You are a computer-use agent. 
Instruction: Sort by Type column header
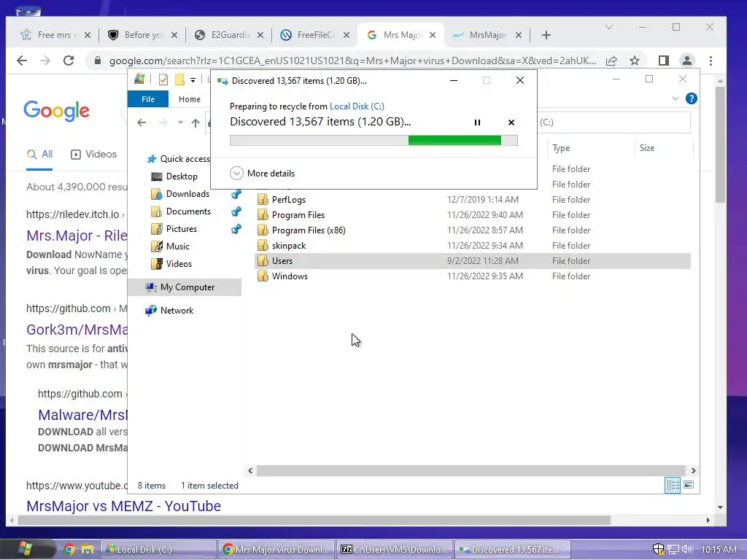click(591, 148)
